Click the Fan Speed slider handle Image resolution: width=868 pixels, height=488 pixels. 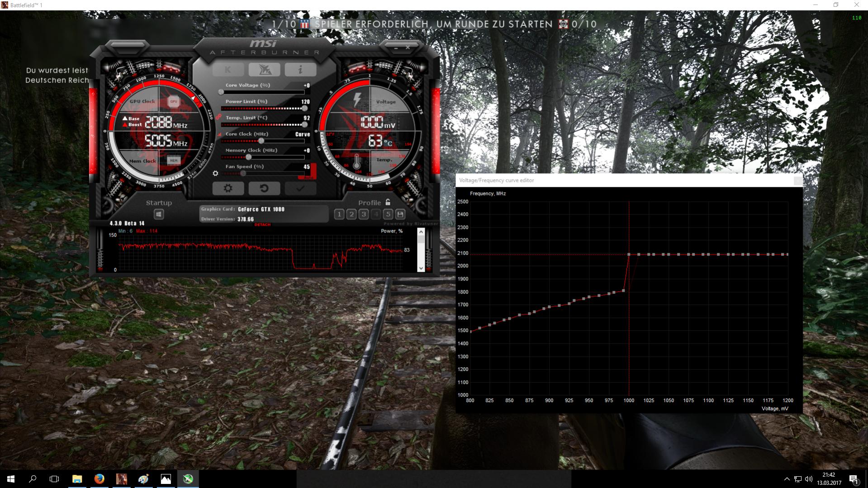(243, 174)
